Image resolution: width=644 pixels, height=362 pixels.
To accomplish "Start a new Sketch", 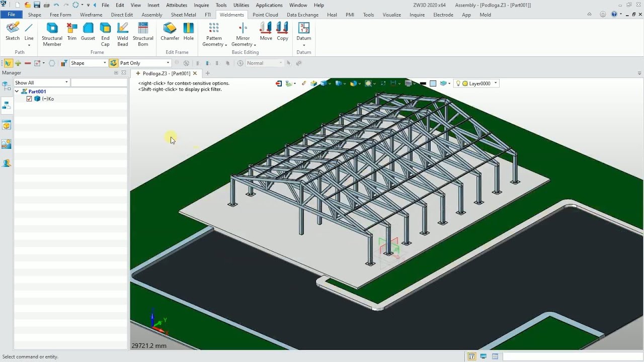I will tap(13, 31).
